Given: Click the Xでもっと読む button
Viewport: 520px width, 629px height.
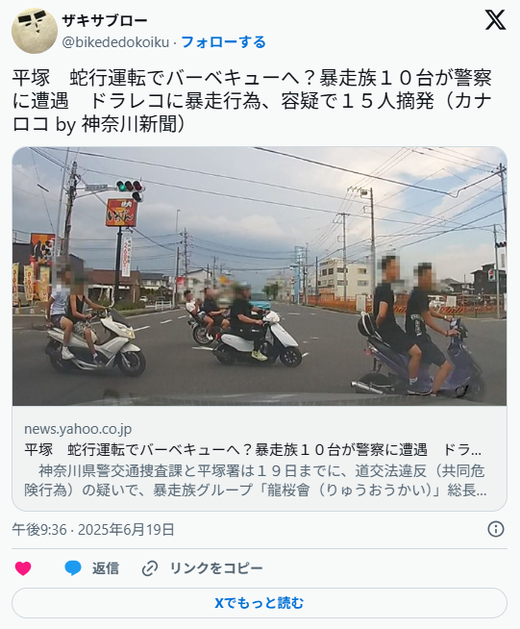Looking at the screenshot, I should (x=259, y=603).
